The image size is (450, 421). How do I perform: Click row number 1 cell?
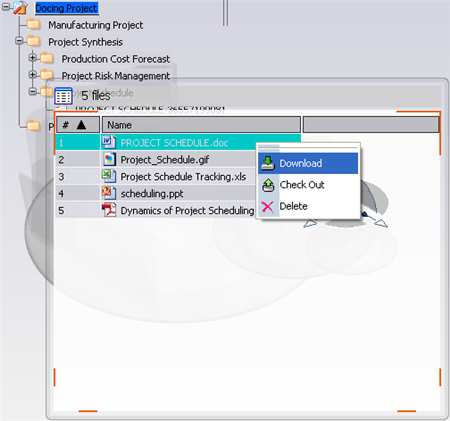(78, 143)
